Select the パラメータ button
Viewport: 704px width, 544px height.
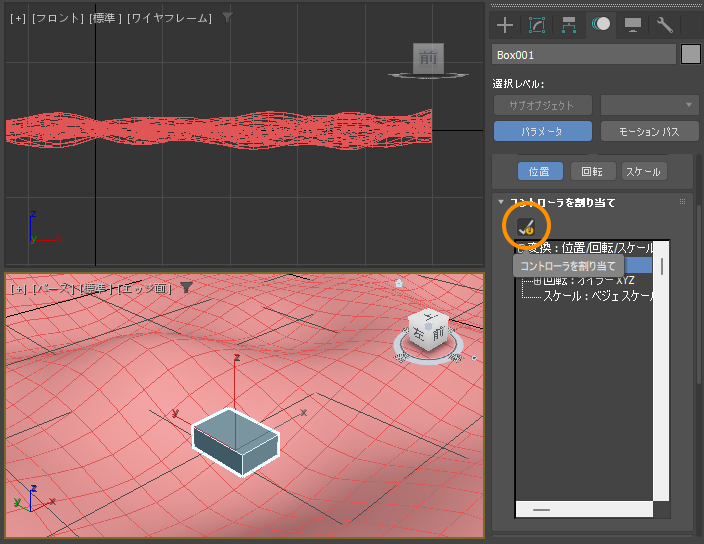click(542, 131)
